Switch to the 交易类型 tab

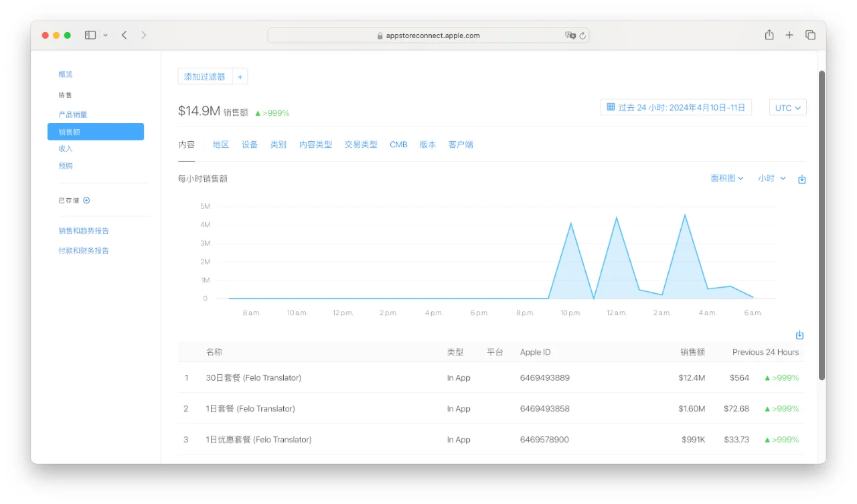pos(361,145)
